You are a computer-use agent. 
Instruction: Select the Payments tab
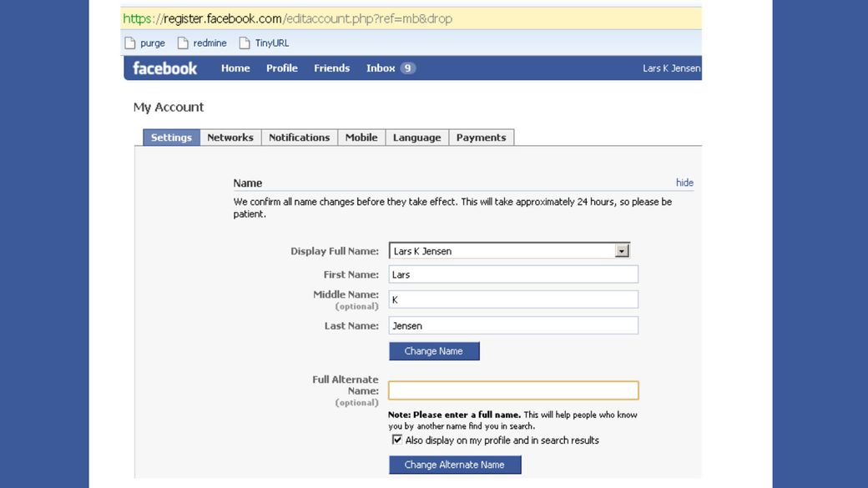(x=482, y=137)
